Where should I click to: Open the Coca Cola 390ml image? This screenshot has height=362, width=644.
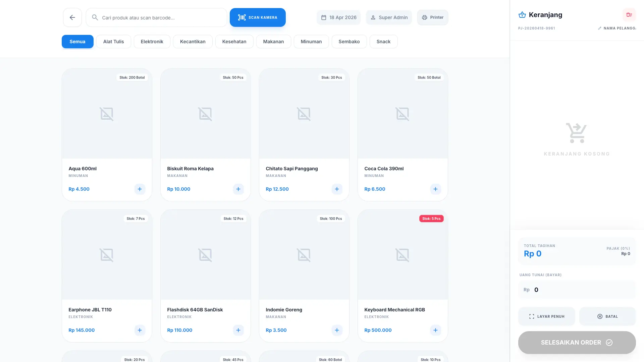pos(403,114)
